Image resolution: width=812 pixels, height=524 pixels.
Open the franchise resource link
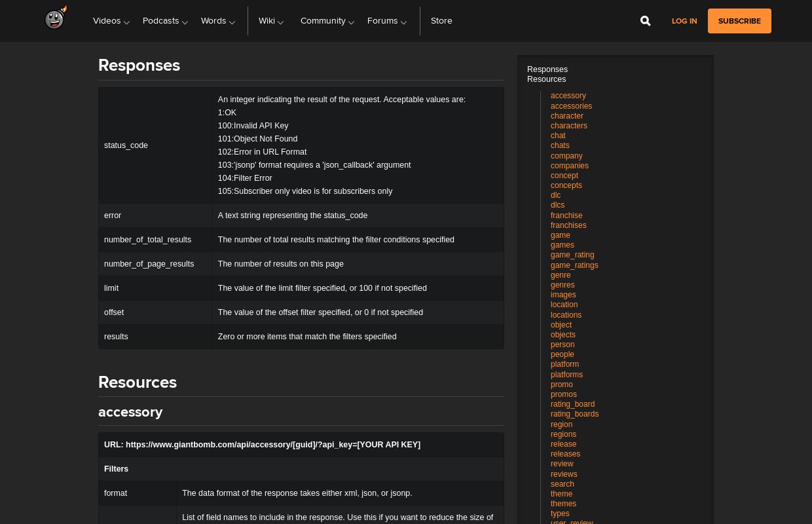click(566, 215)
